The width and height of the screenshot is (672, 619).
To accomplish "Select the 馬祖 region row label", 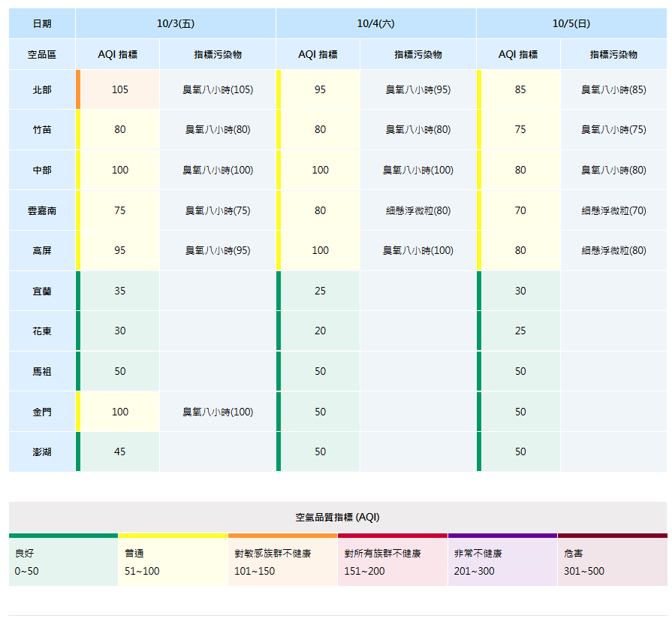I will 42,371.
